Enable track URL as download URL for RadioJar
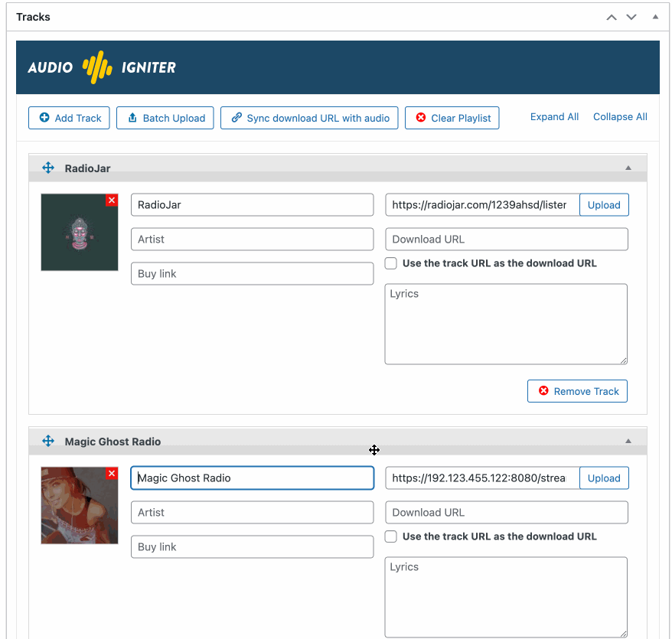The image size is (672, 639). pyautogui.click(x=390, y=263)
